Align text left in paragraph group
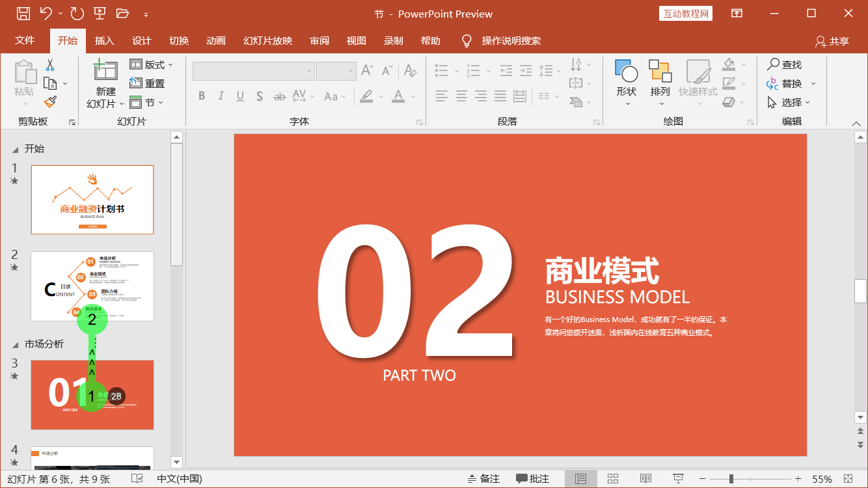Screen dimensions: 868x488 click(x=442, y=96)
